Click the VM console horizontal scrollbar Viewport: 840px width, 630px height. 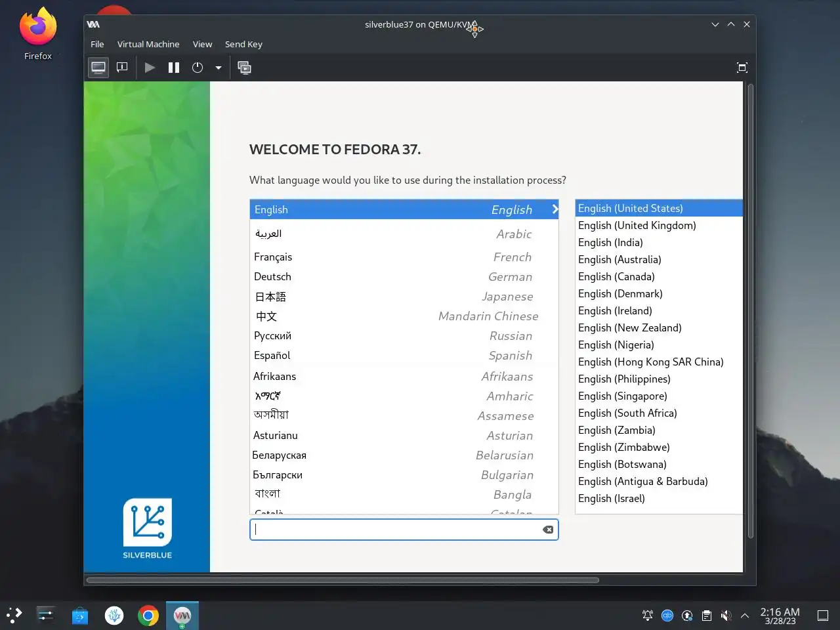click(x=343, y=580)
